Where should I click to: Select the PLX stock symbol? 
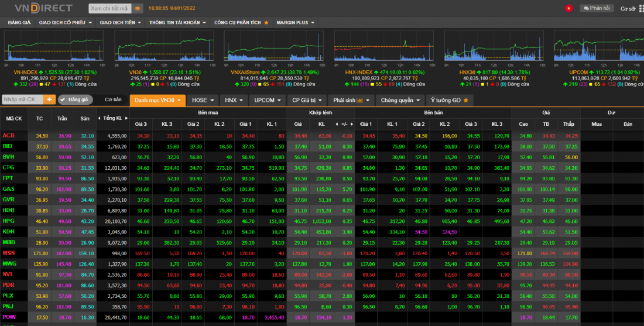pos(8,296)
